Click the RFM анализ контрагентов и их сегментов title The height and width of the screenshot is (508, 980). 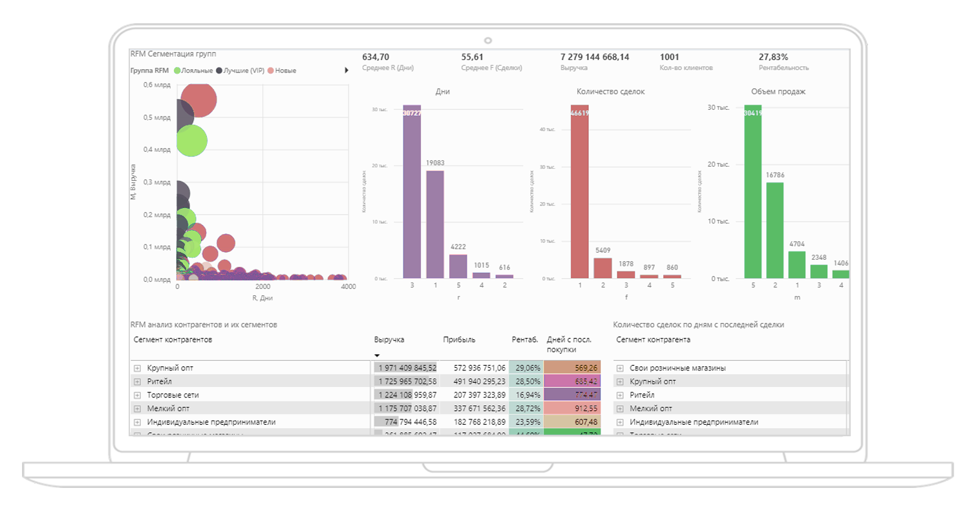204,324
